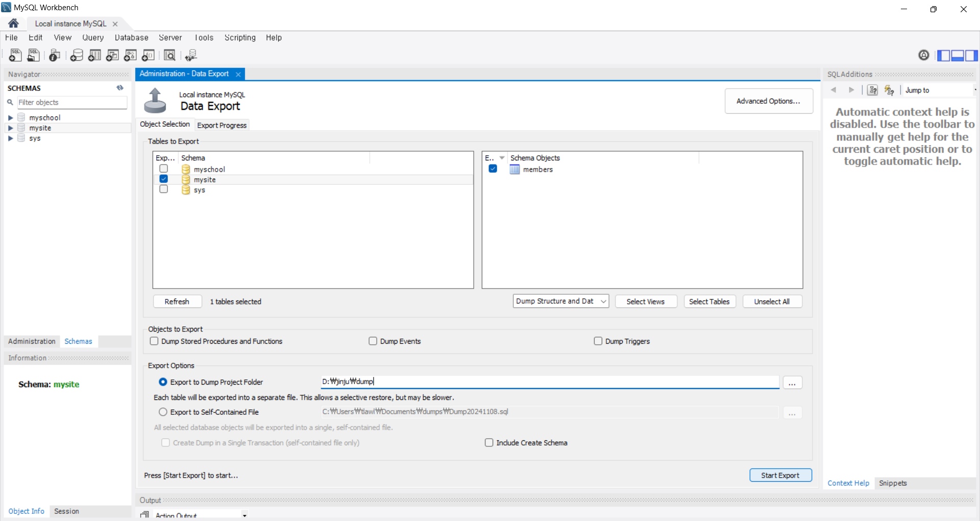Switch to the Administration navigator tab

32,341
